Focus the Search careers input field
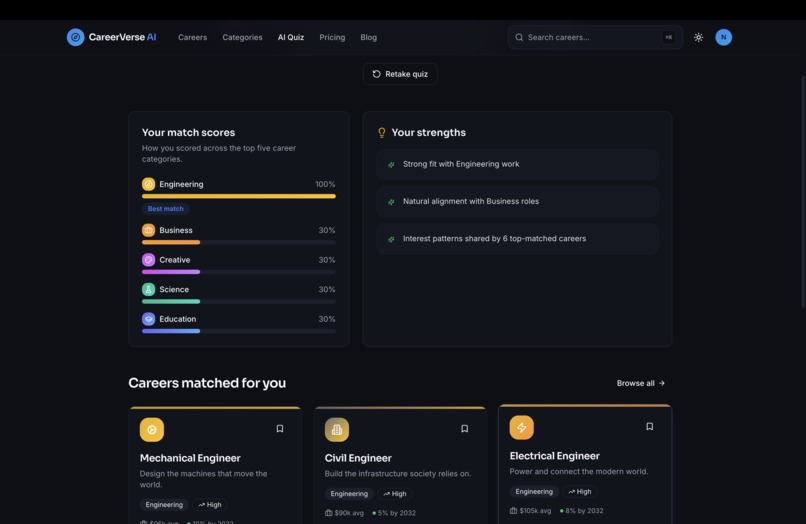This screenshot has width=806, height=524. pos(595,37)
